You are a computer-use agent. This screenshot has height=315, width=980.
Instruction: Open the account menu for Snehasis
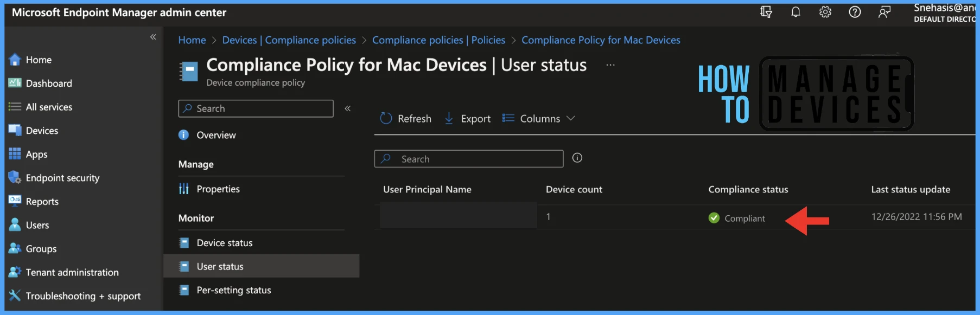click(944, 13)
